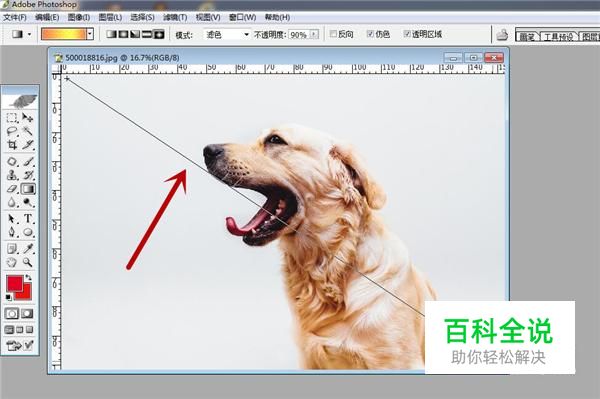The height and width of the screenshot is (399, 600).
Task: Open the 滤镜(T) menu
Action: 175,18
